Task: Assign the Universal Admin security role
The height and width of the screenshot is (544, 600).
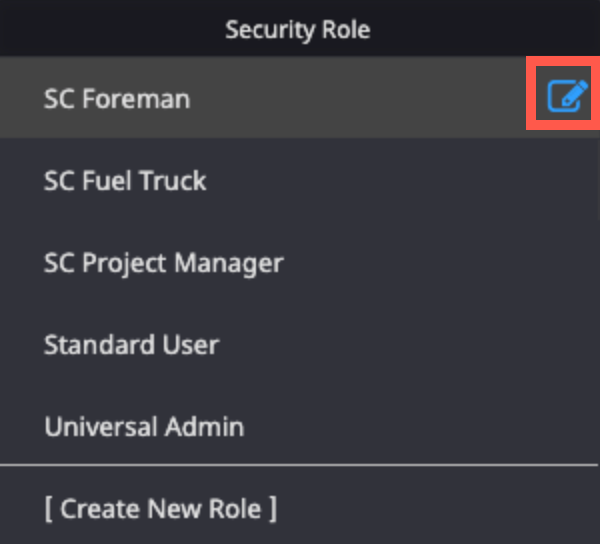Action: (298, 426)
